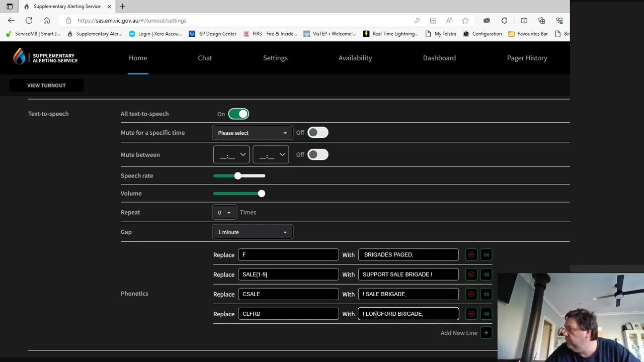Click the green plus Add New Line icon

pos(486,333)
